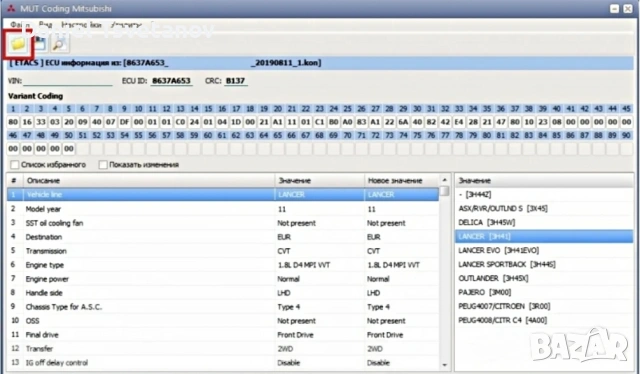Click the VIN input field
Viewport: 640px width, 374px height.
(x=68, y=81)
